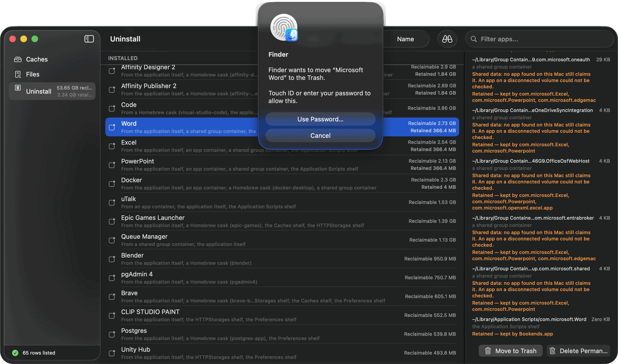
Task: Click the Uninstall window title text
Action: pos(125,39)
